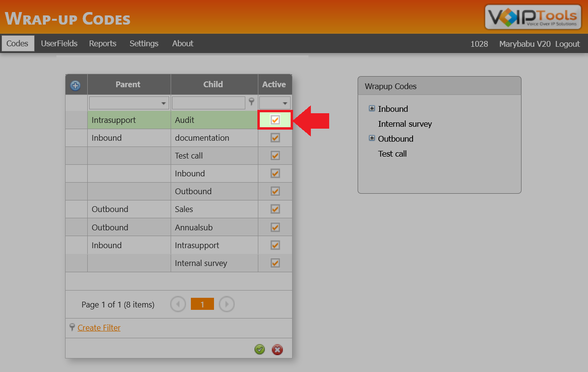Expand the Inbound node in Wrapup Codes tree
The image size is (588, 372).
[372, 108]
